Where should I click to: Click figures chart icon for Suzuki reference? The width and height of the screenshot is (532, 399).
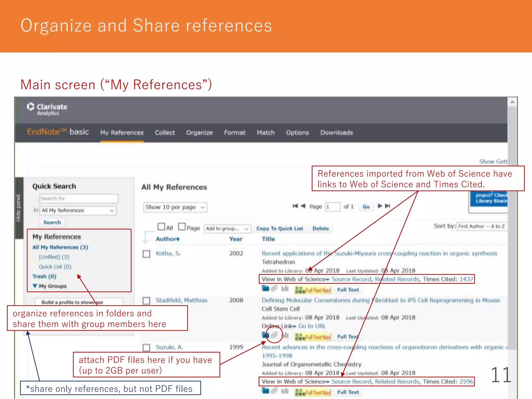285,391
